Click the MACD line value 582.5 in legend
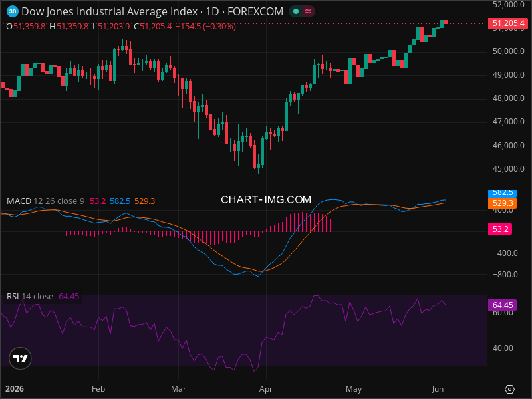Image resolution: width=532 pixels, height=399 pixels. point(120,201)
